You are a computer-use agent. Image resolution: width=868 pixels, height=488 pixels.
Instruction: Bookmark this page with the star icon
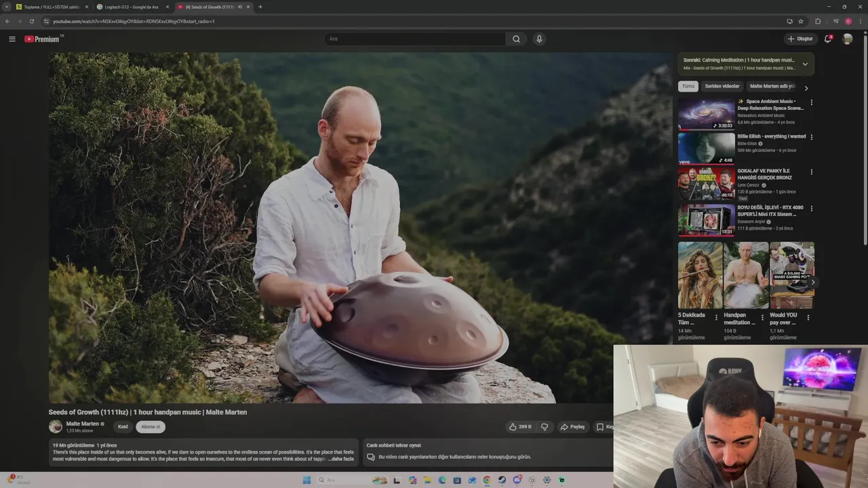point(801,21)
